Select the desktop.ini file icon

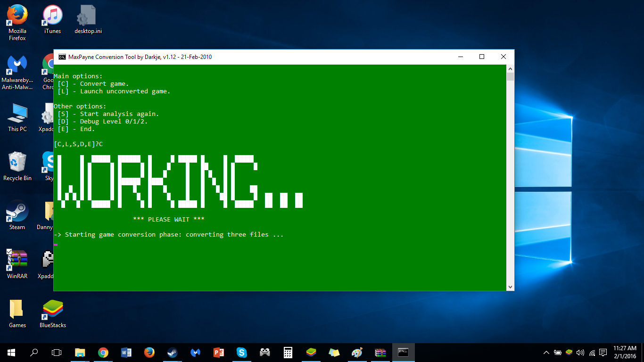point(88,20)
